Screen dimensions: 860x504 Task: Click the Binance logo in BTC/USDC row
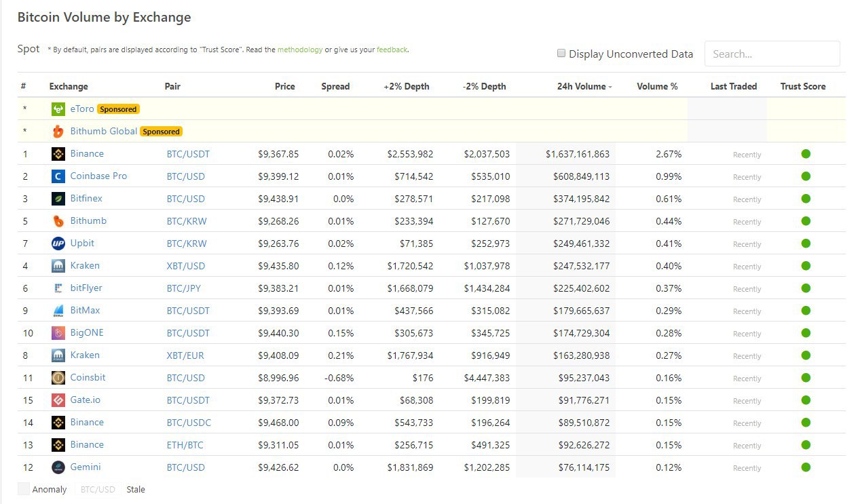pyautogui.click(x=58, y=423)
